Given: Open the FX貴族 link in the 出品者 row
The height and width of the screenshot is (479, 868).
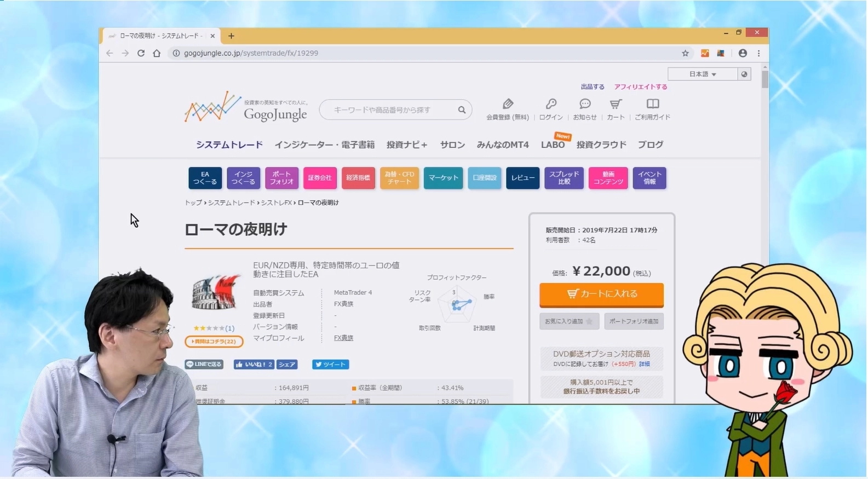Looking at the screenshot, I should (x=343, y=304).
